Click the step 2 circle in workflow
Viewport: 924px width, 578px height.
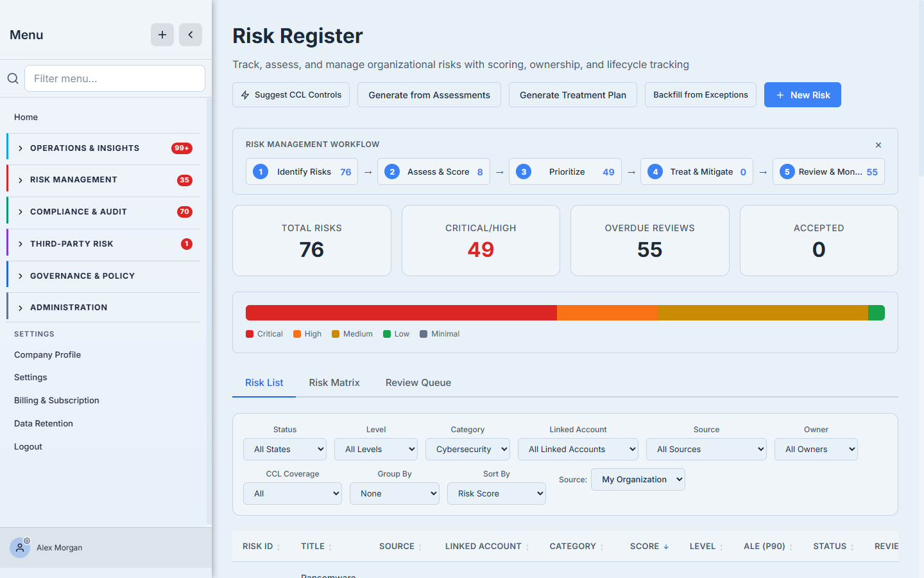pyautogui.click(x=392, y=171)
